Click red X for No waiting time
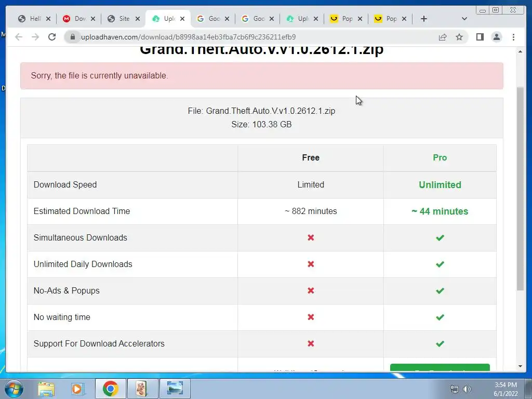 [x=311, y=317]
